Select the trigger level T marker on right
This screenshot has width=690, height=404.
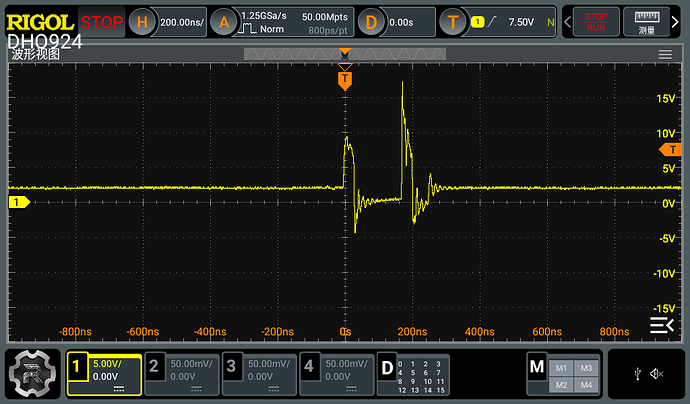coord(671,150)
